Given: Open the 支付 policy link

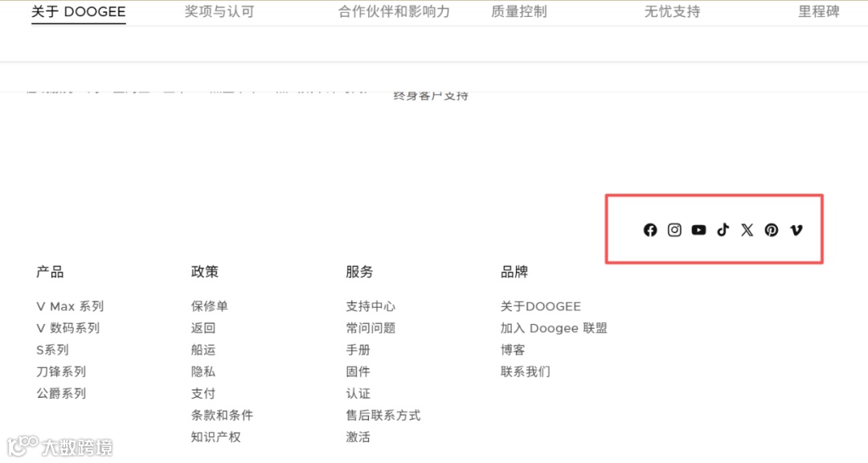Looking at the screenshot, I should point(203,394).
